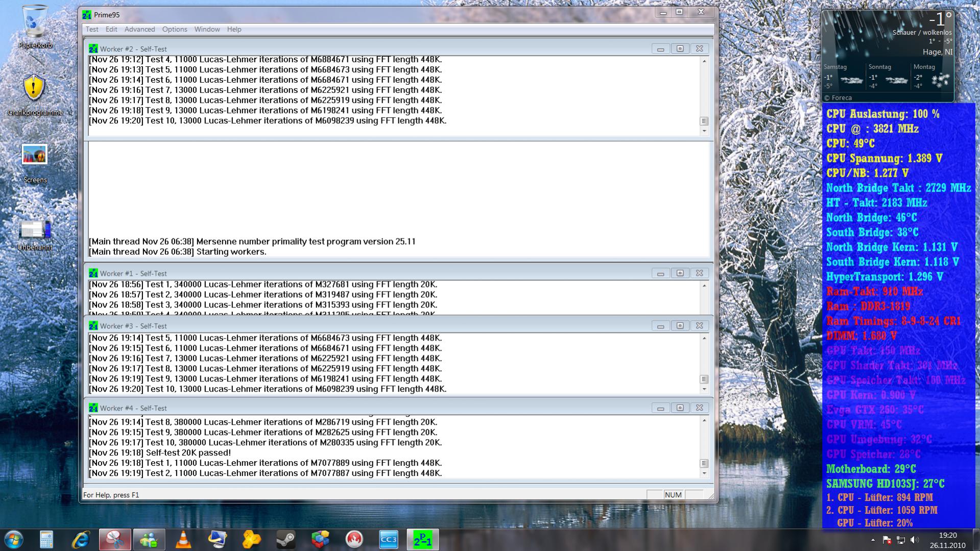This screenshot has height=551, width=980.
Task: Open the clock showing 19:20 26.11.2010
Action: pyautogui.click(x=947, y=540)
